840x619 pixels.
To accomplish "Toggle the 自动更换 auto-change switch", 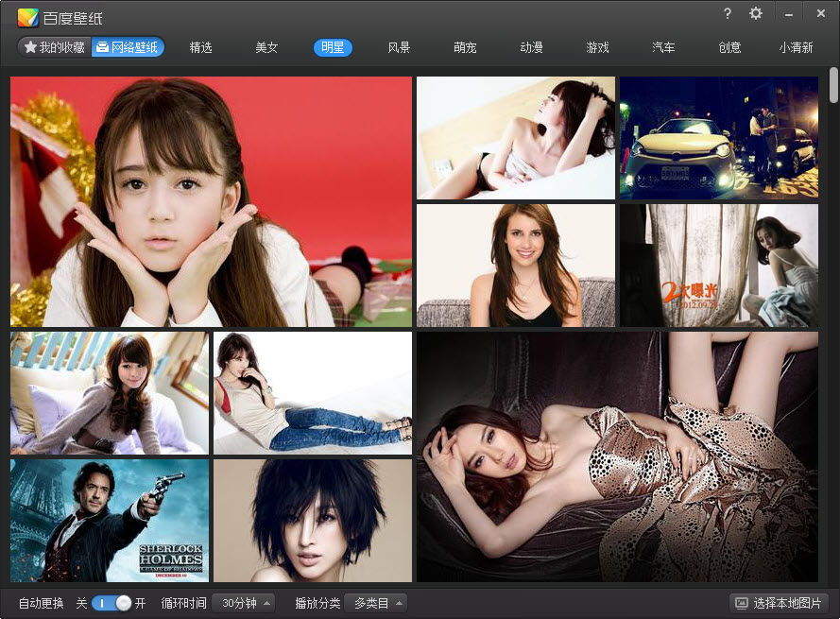I will 111,603.
